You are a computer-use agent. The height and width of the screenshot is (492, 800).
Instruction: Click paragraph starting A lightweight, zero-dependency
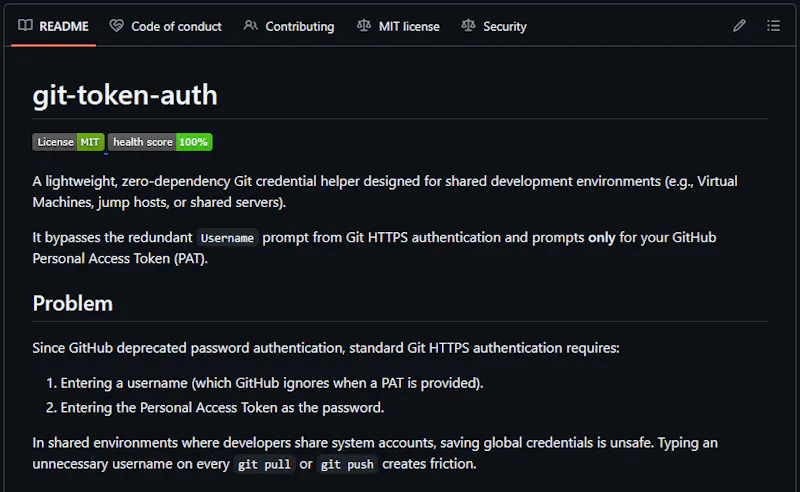(x=385, y=191)
